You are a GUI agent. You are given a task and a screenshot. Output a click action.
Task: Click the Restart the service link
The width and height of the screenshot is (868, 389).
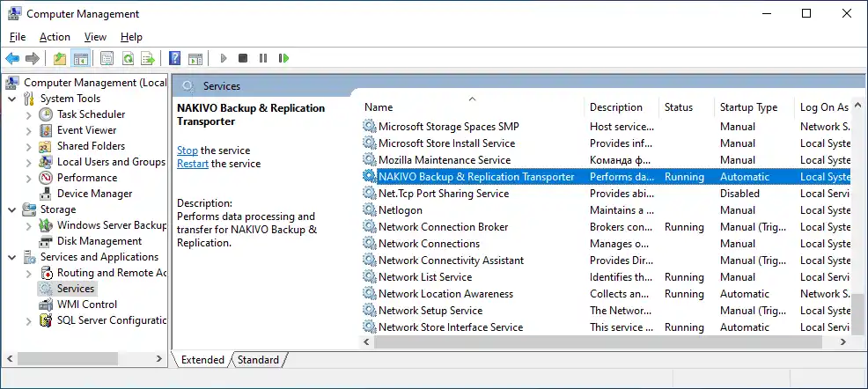click(x=193, y=164)
